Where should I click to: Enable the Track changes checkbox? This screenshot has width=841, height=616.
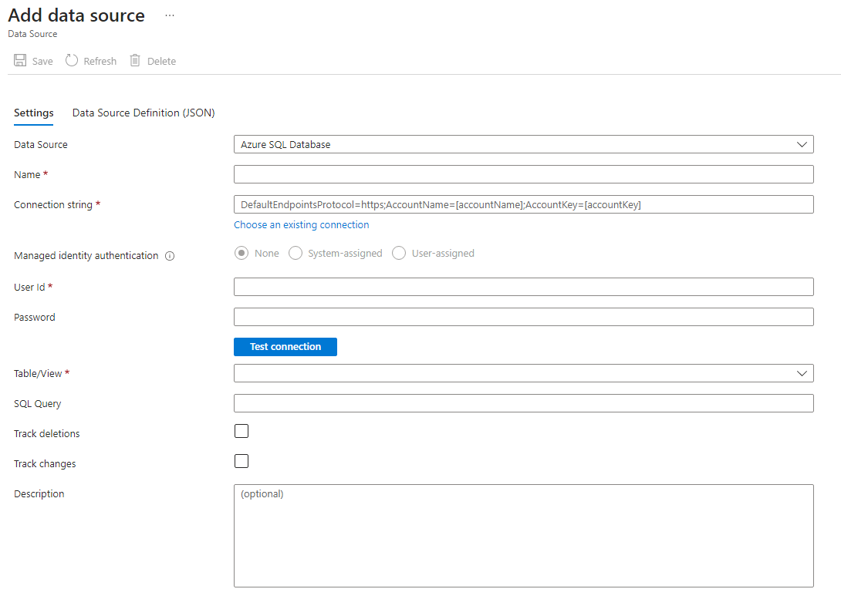[241, 461]
